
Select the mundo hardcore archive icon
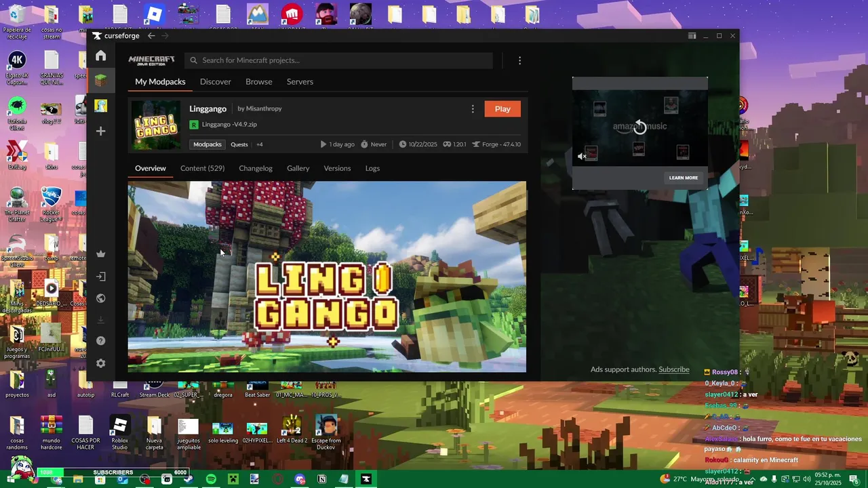click(52, 433)
